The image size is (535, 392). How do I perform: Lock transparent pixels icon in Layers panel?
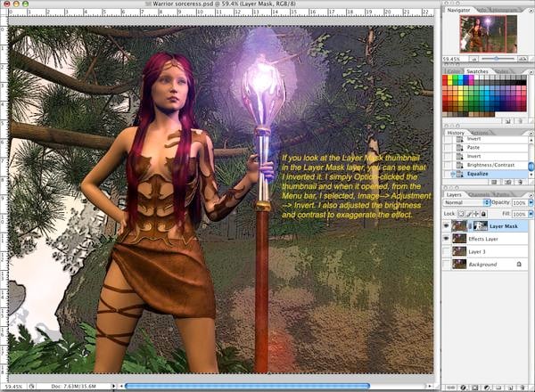tap(461, 214)
